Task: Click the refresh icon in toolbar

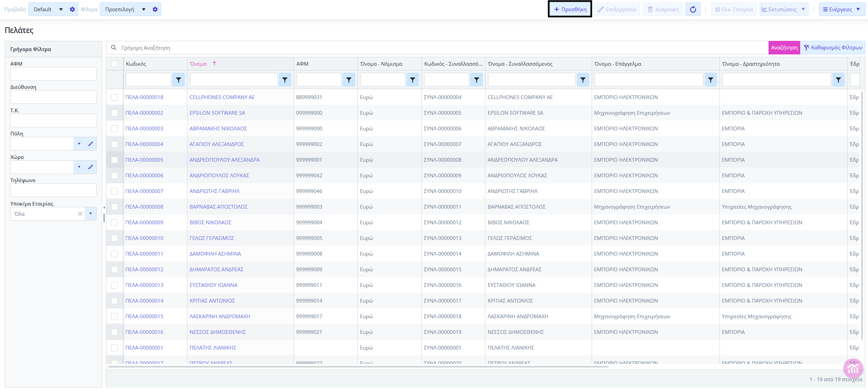Action: (693, 10)
